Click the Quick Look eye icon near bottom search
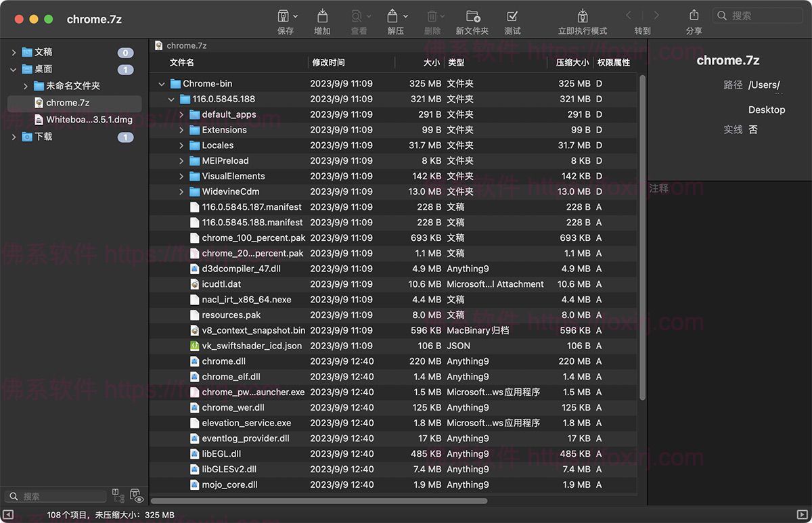 pyautogui.click(x=136, y=496)
